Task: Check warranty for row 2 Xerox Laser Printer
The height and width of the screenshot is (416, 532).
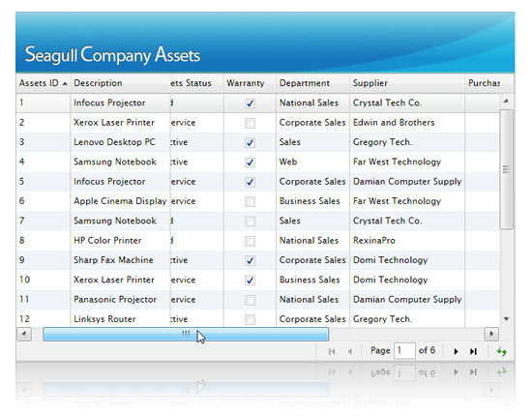Action: [x=251, y=123]
